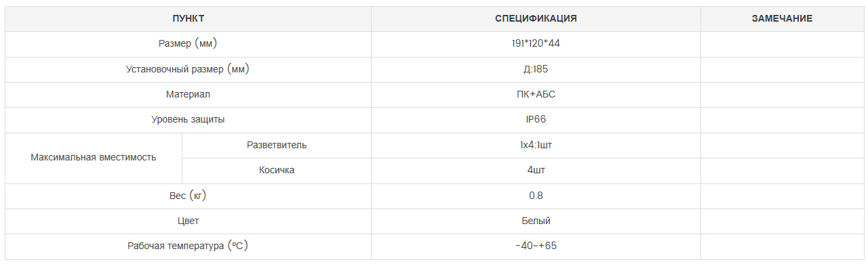Select the ПК+АБС material value
Viewport: 868px width, 264px height.
[x=536, y=95]
